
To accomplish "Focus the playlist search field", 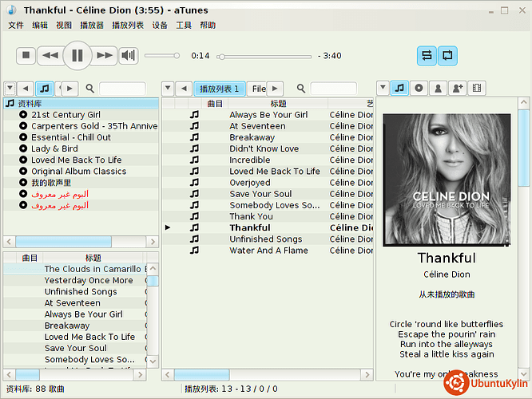I will [334, 89].
